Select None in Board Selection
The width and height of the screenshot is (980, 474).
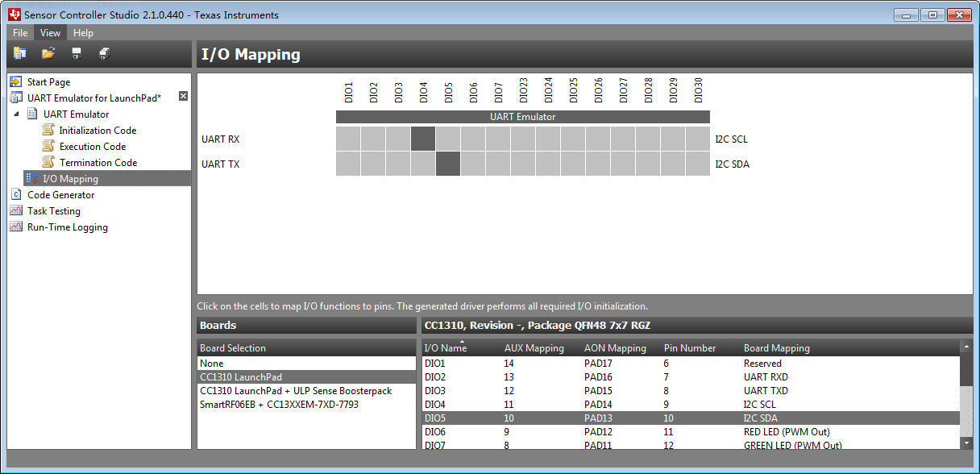click(307, 364)
